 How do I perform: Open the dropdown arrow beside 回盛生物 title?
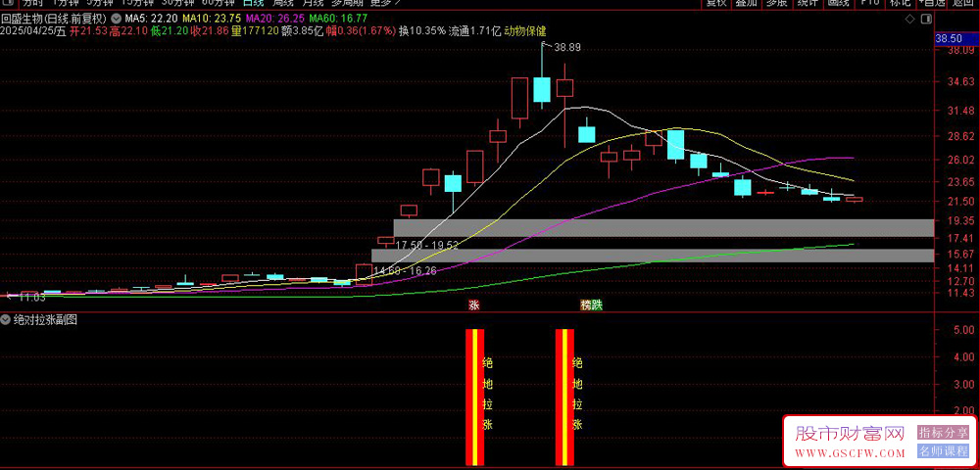pyautogui.click(x=115, y=18)
